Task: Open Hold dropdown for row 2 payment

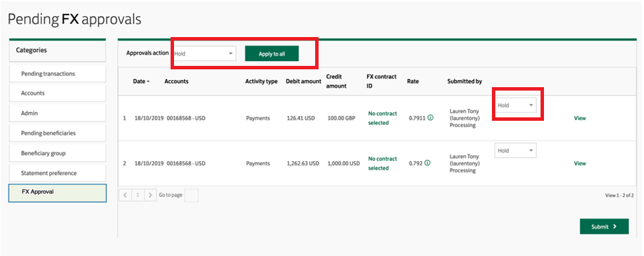Action: pyautogui.click(x=515, y=150)
